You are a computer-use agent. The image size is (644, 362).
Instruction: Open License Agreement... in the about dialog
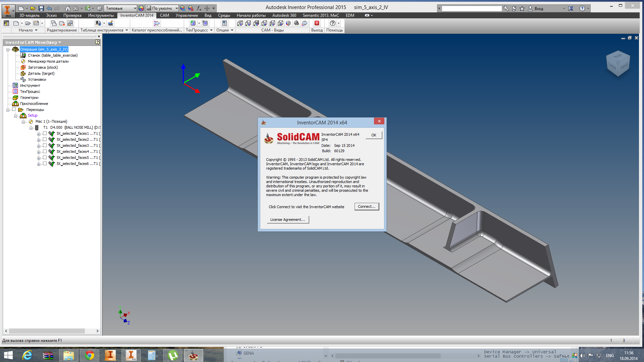click(287, 220)
